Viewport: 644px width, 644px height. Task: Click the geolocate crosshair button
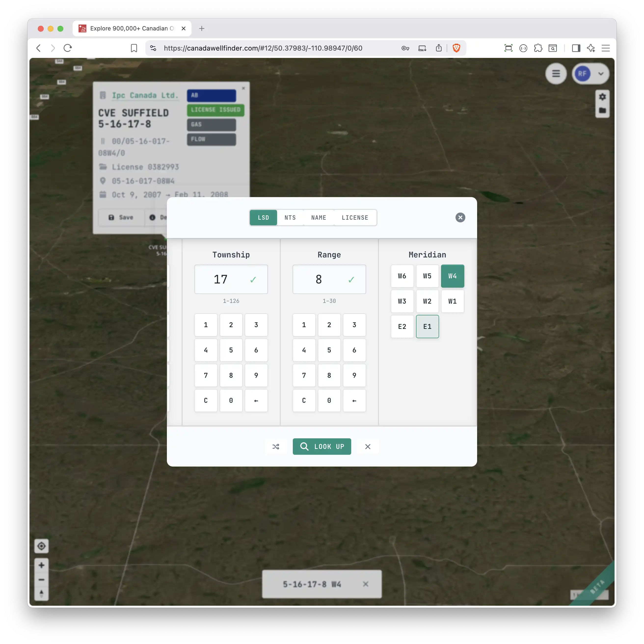click(x=41, y=546)
